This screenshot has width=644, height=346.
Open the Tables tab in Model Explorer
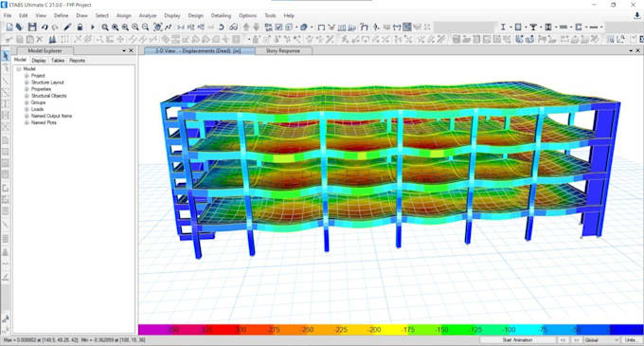point(58,61)
